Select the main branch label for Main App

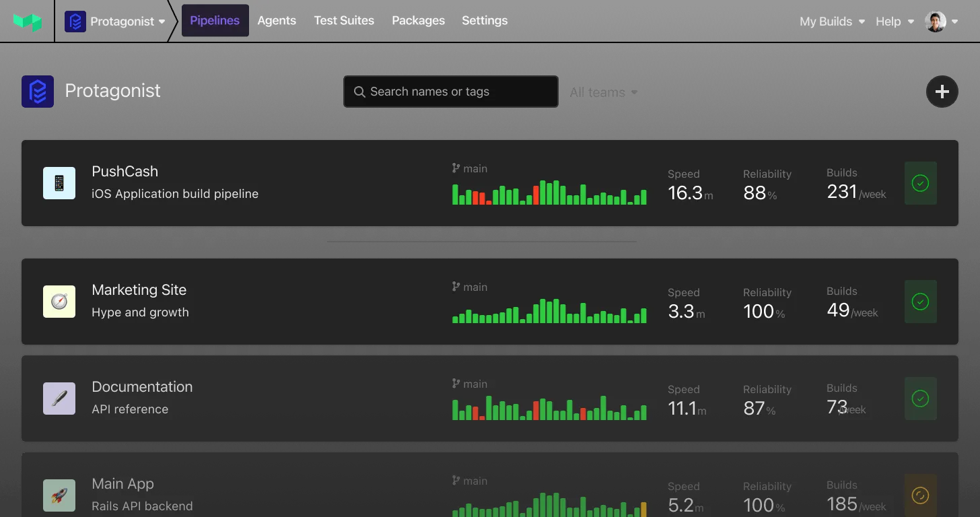tap(470, 481)
